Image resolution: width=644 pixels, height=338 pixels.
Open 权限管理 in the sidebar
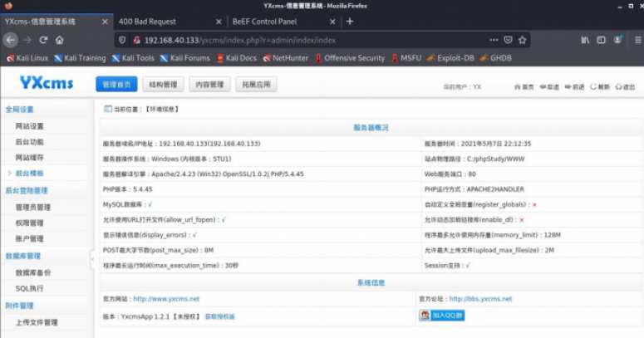tap(30, 223)
